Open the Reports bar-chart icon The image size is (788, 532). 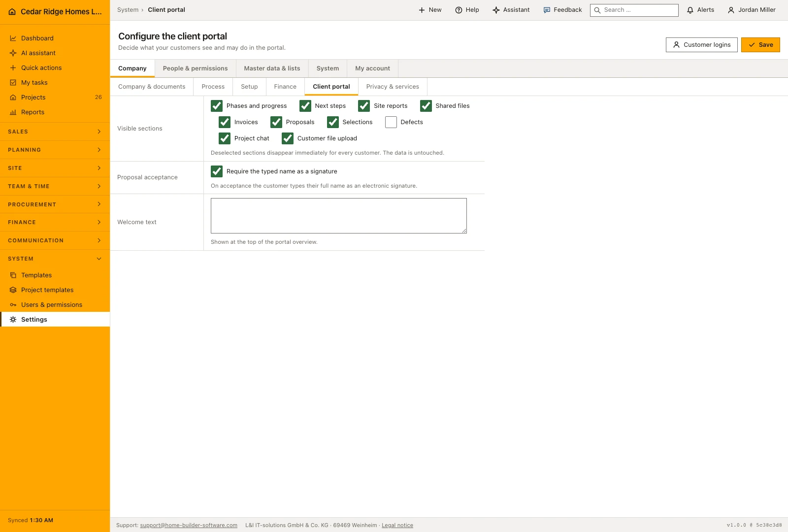(13, 112)
